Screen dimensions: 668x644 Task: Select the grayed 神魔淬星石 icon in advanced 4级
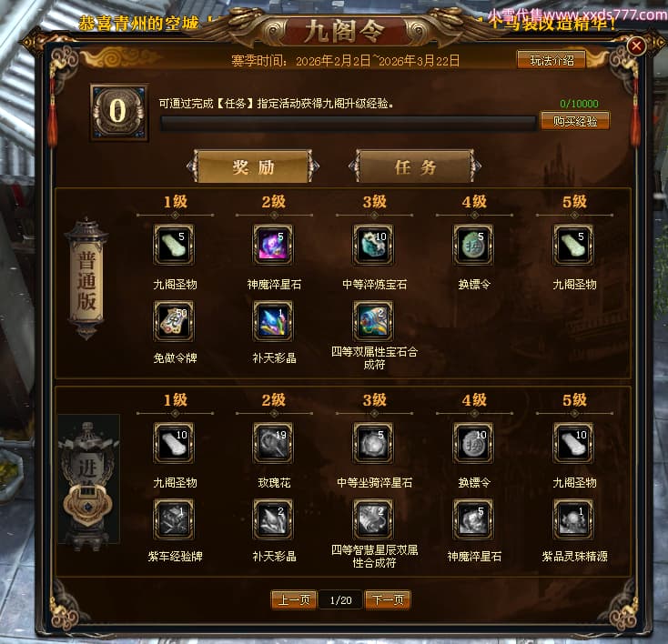point(473,519)
